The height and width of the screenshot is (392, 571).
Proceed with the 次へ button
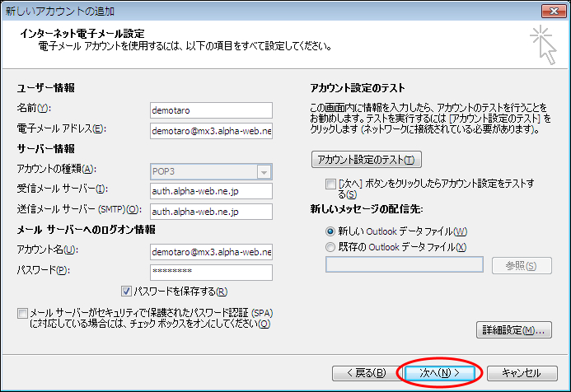pos(439,373)
